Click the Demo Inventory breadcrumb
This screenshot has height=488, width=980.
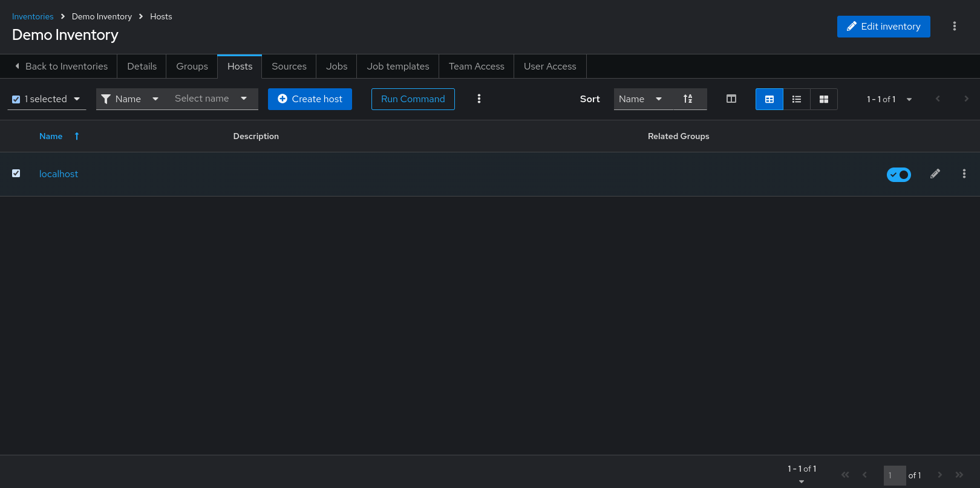(x=102, y=16)
